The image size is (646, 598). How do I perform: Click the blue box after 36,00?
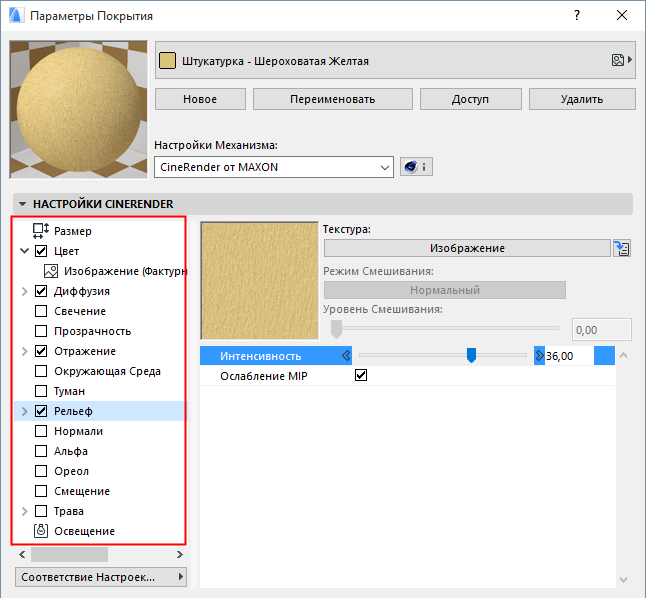604,356
